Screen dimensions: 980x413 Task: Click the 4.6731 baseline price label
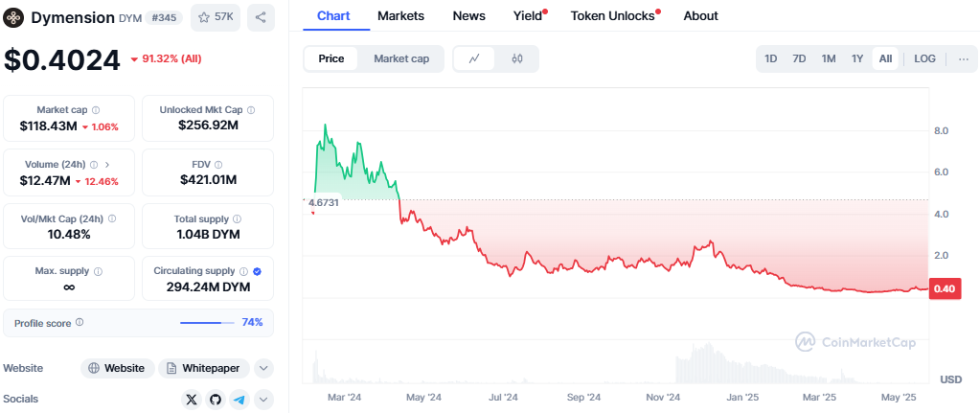323,203
